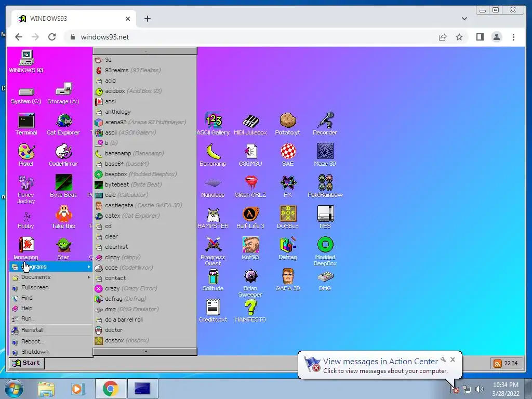532x399 pixels.
Task: Open the Potato.yt potato icon
Action: 288,124
